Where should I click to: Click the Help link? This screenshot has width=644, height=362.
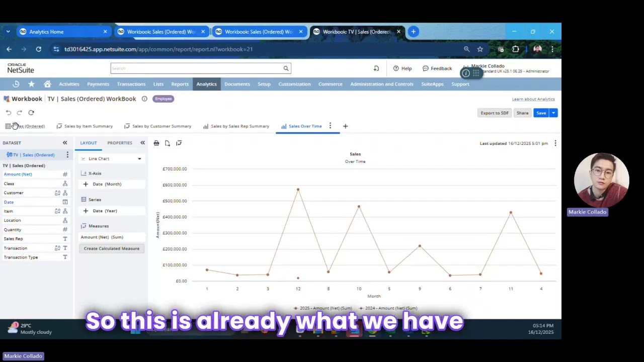403,68
